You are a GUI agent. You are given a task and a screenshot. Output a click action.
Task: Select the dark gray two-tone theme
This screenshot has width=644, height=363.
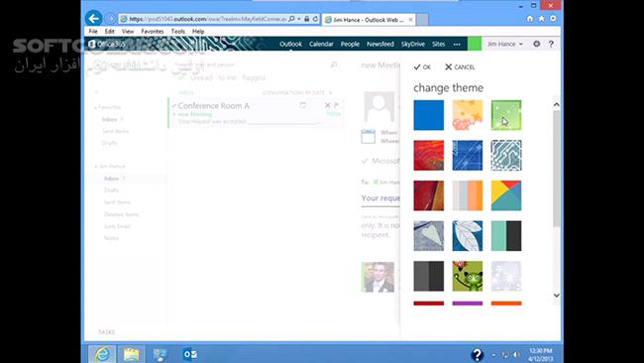click(x=428, y=277)
